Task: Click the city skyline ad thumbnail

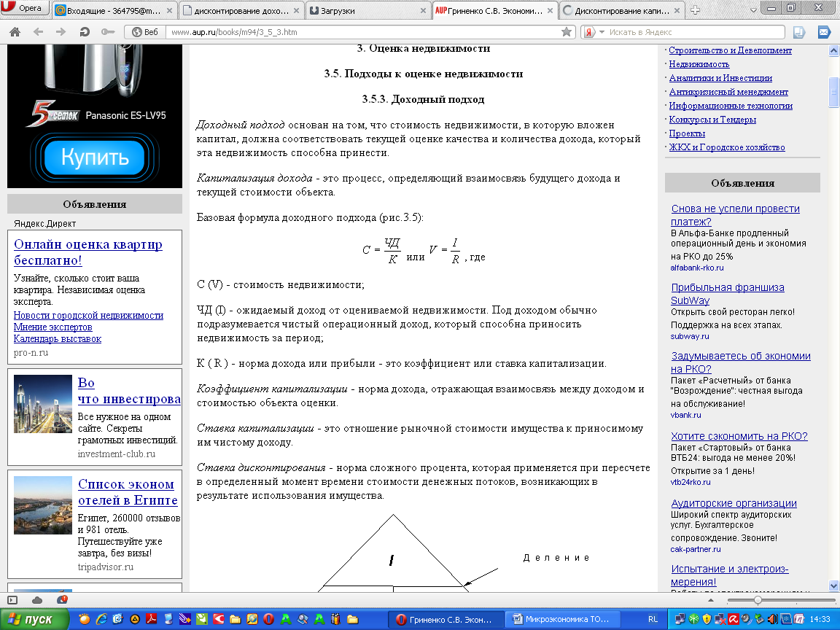Action: click(x=43, y=403)
